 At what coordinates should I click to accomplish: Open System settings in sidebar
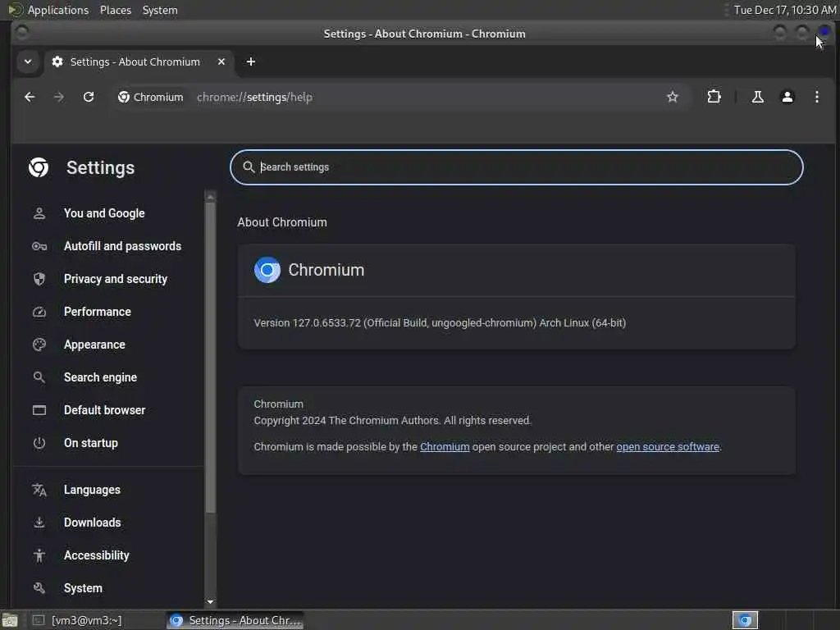pos(83,587)
